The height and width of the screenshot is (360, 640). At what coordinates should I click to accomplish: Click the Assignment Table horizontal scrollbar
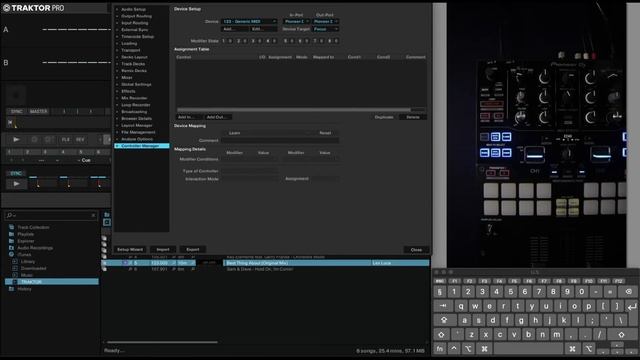294,110
